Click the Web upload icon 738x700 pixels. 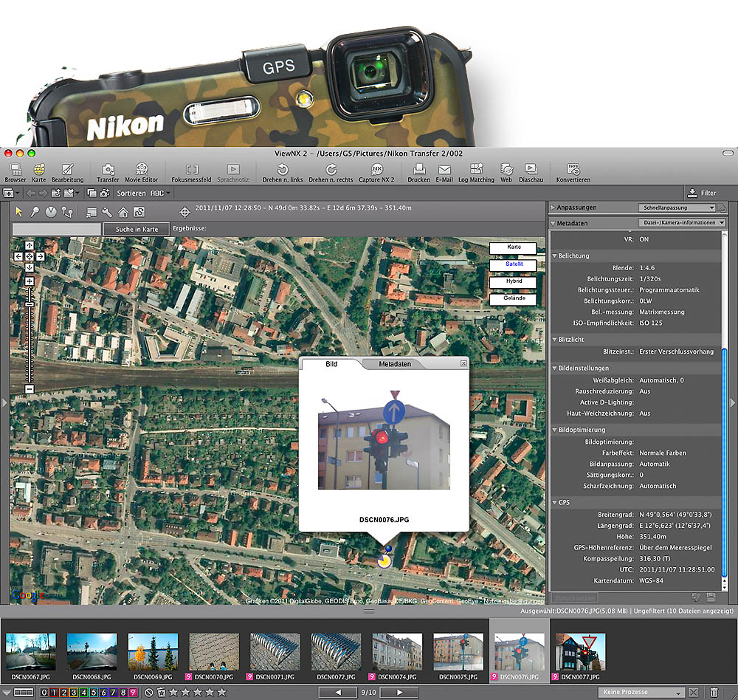point(506,172)
